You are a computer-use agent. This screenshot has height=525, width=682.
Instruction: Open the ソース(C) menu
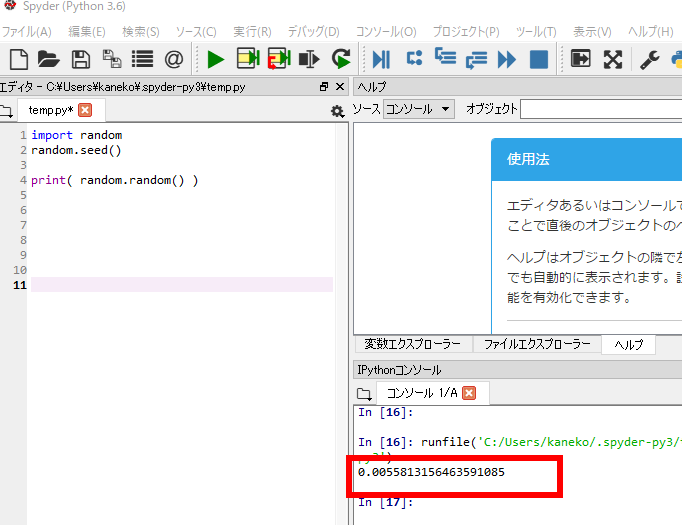pos(196,32)
